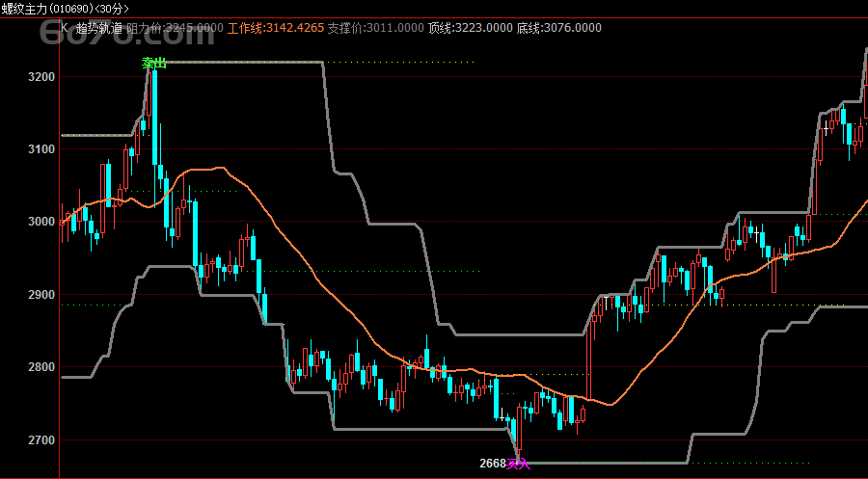Viewport: 868px width, 479px height.
Task: Click the 支撑价:3011.0000 value
Action: [x=376, y=28]
